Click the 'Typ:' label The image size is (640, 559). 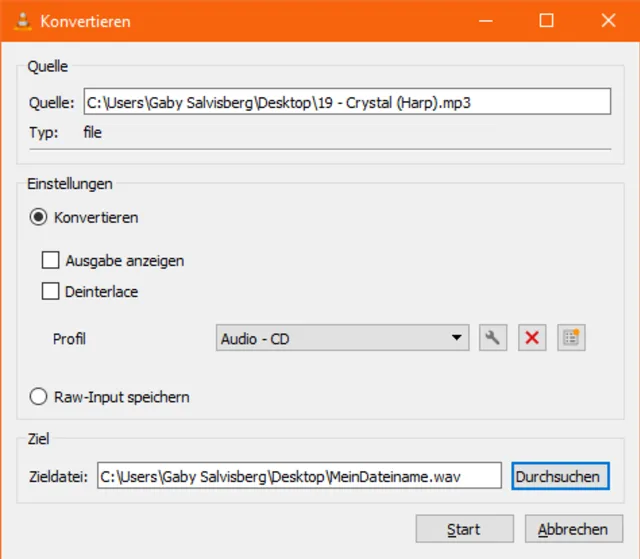(x=44, y=133)
